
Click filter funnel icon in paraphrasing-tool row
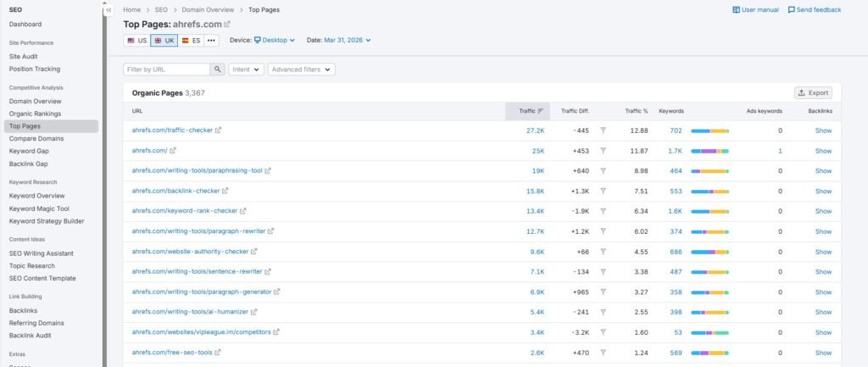click(x=603, y=171)
